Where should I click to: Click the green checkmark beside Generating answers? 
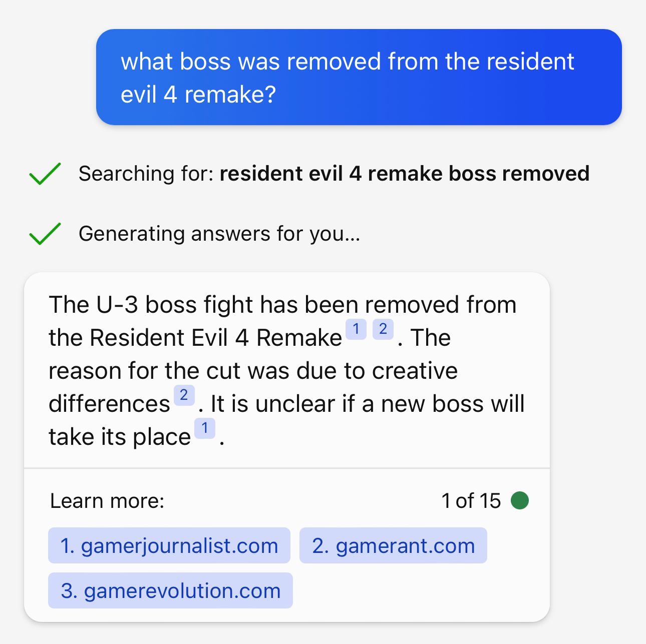pos(45,234)
